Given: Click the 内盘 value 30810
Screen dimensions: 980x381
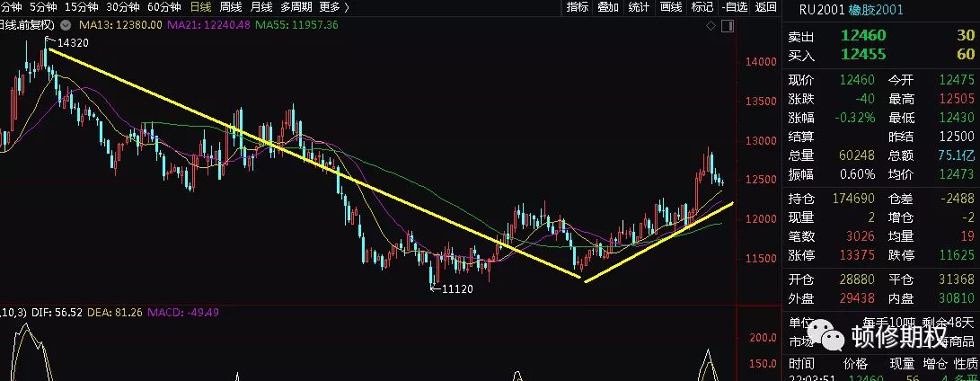Looking at the screenshot, I should 957,299.
